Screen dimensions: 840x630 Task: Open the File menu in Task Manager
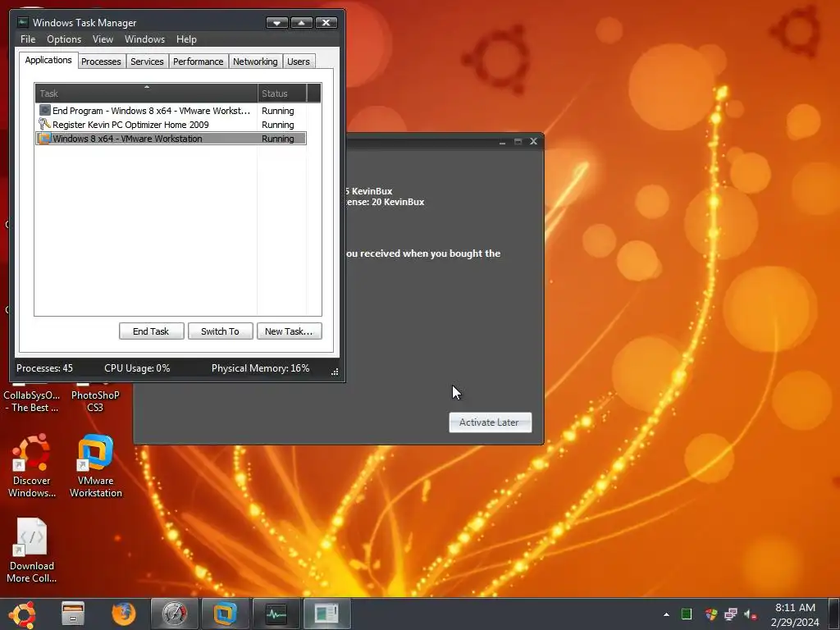(x=28, y=39)
